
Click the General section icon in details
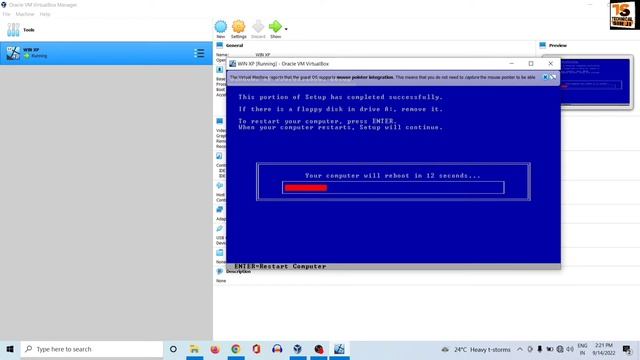point(220,45)
